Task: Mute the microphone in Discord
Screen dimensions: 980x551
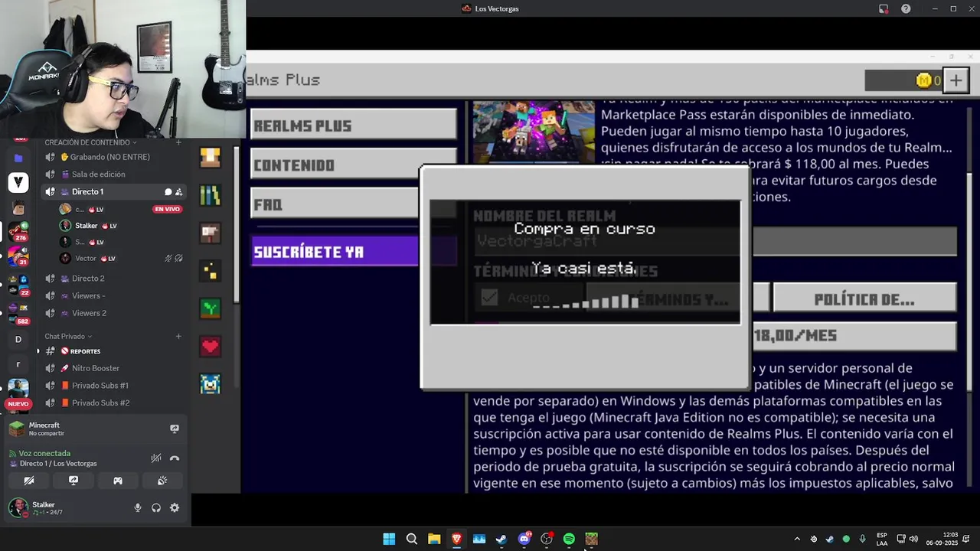Action: pos(138,507)
